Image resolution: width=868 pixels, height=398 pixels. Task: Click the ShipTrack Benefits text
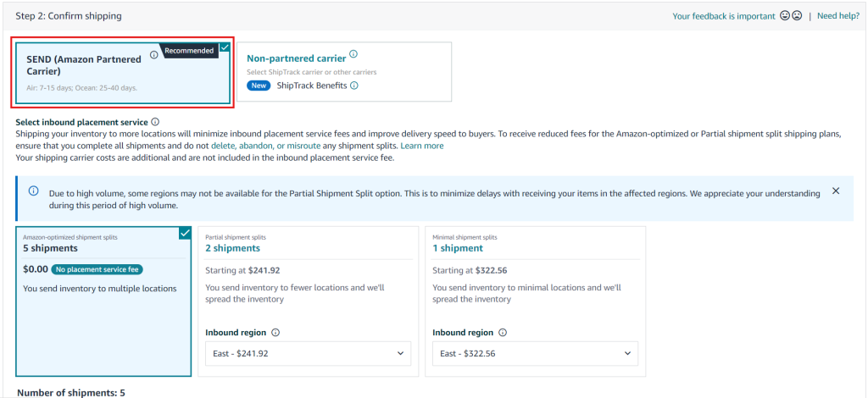[x=312, y=86]
